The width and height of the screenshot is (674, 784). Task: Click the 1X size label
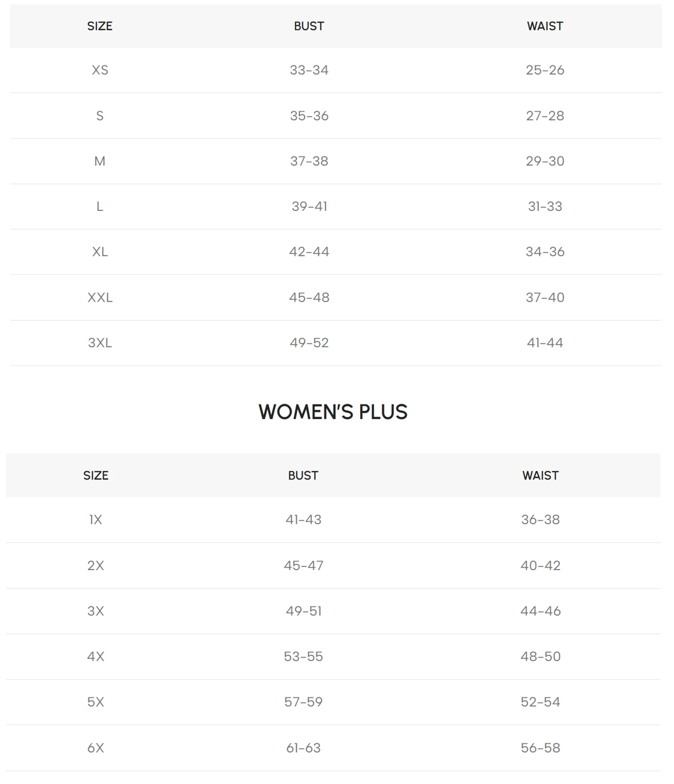[x=96, y=519]
